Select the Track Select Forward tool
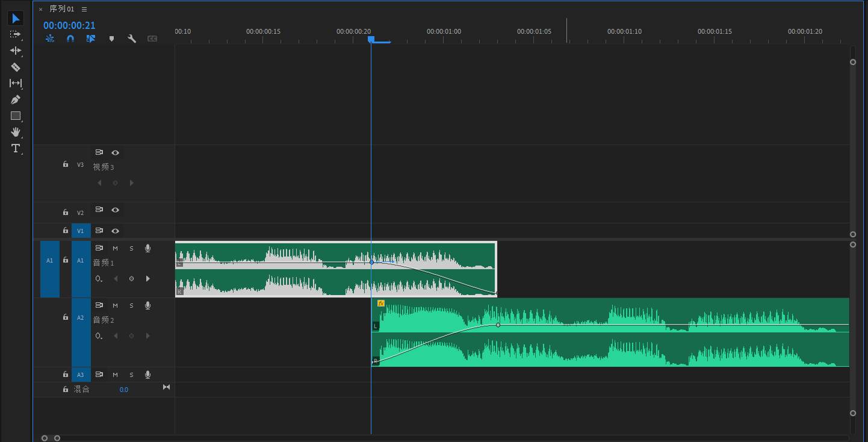 click(16, 34)
